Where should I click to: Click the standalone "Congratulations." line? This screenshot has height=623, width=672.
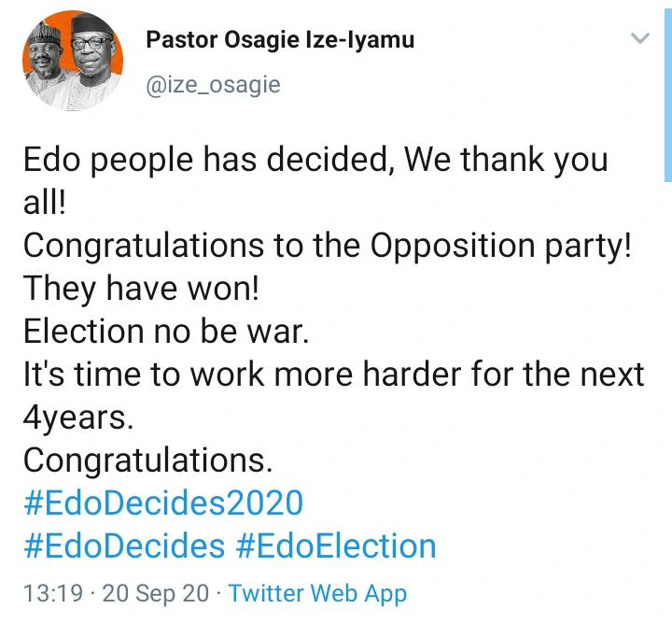pos(147,460)
